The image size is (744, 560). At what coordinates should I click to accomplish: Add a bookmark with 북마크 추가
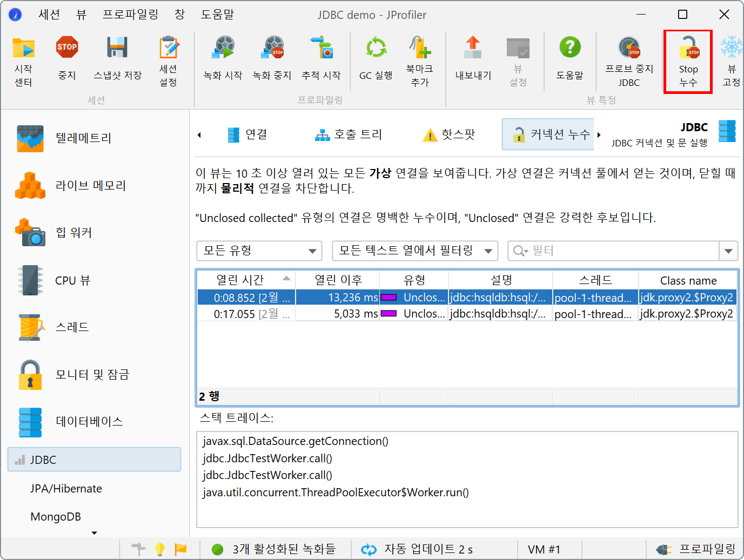pos(420,62)
